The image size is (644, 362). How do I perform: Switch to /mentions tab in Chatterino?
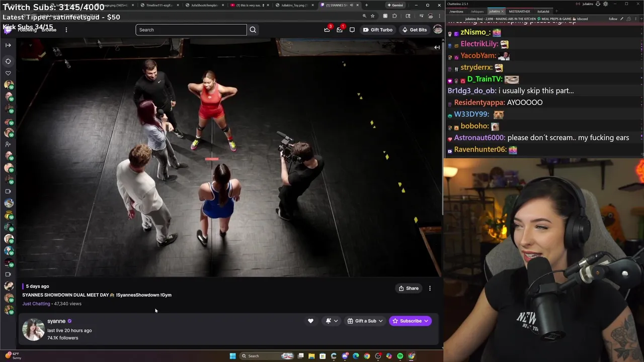point(456,11)
